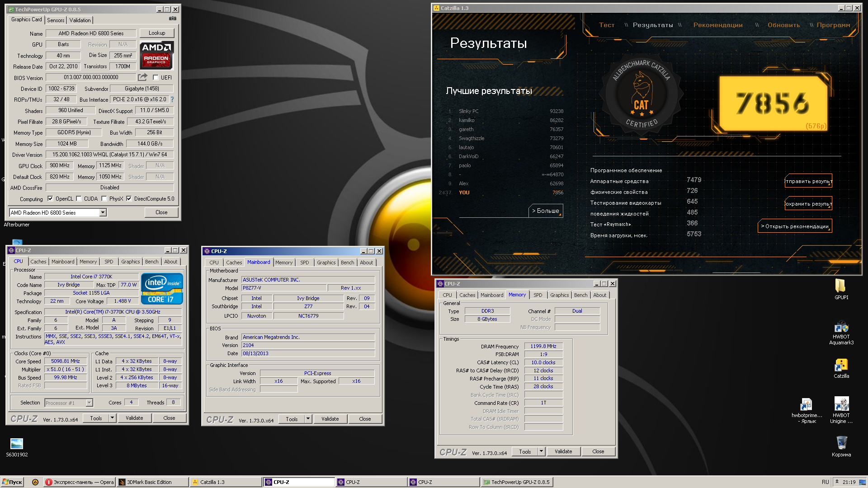
Task: Open Tools dropdown arrow in Mainboard window
Action: coord(308,419)
